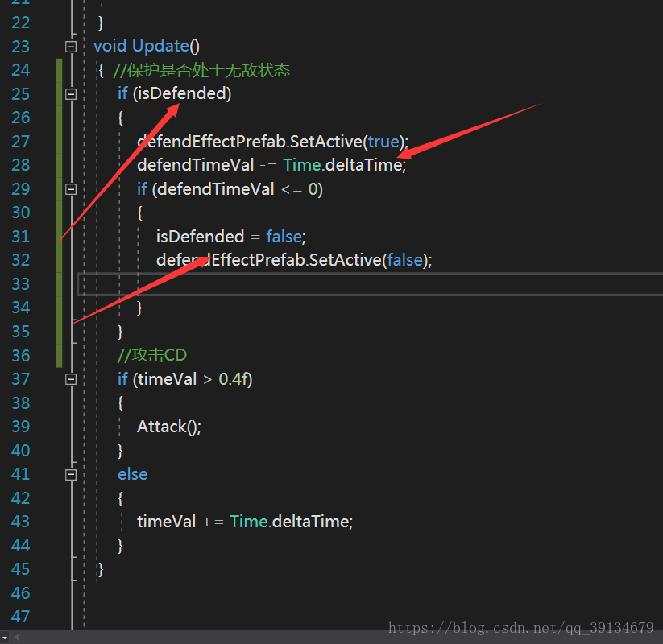
Task: Click closing brace on line 45
Action: [101, 570]
